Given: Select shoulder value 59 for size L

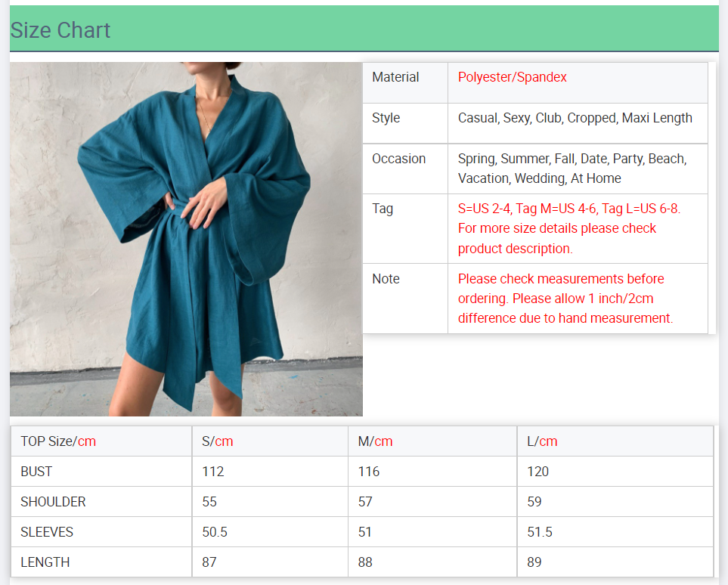Looking at the screenshot, I should 534,501.
